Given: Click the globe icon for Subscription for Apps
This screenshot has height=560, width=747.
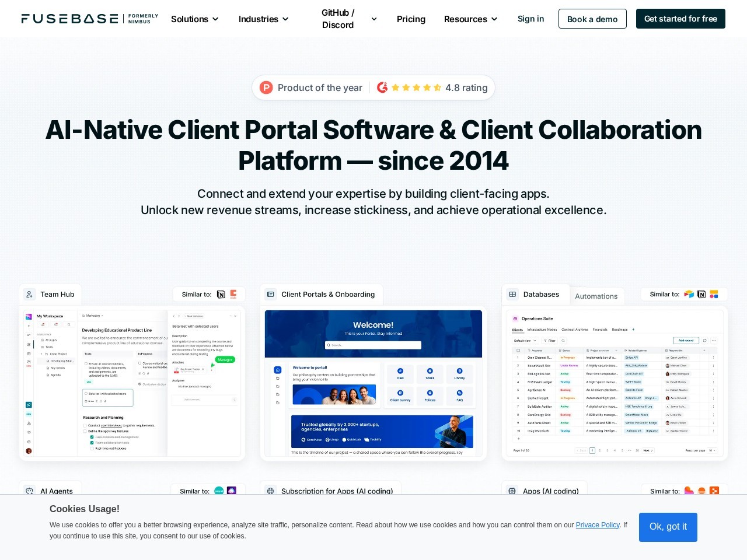Looking at the screenshot, I should pos(271,491).
